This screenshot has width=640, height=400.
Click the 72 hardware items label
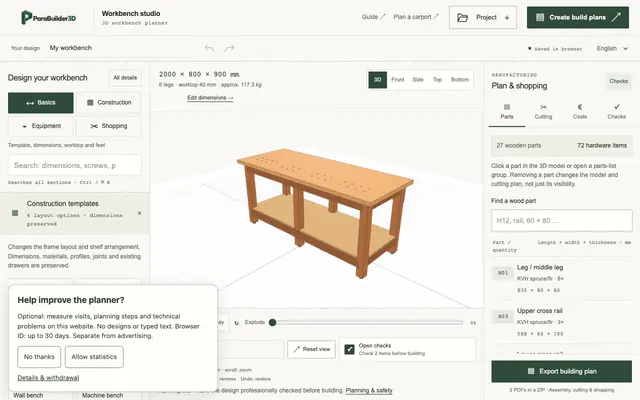coord(602,146)
